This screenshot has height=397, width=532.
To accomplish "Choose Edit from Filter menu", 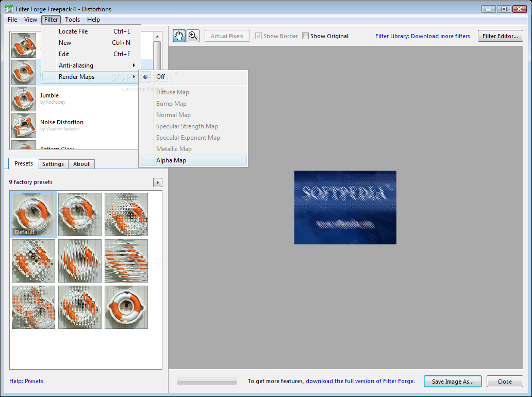I will click(x=91, y=54).
